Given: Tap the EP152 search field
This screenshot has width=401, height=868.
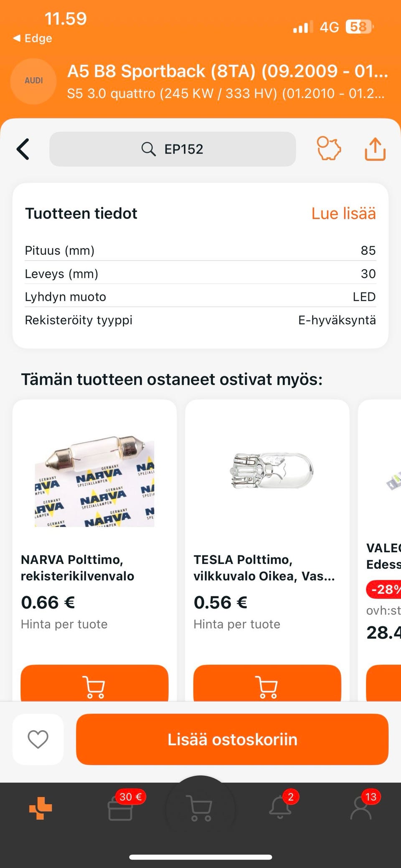Looking at the screenshot, I should 173,149.
